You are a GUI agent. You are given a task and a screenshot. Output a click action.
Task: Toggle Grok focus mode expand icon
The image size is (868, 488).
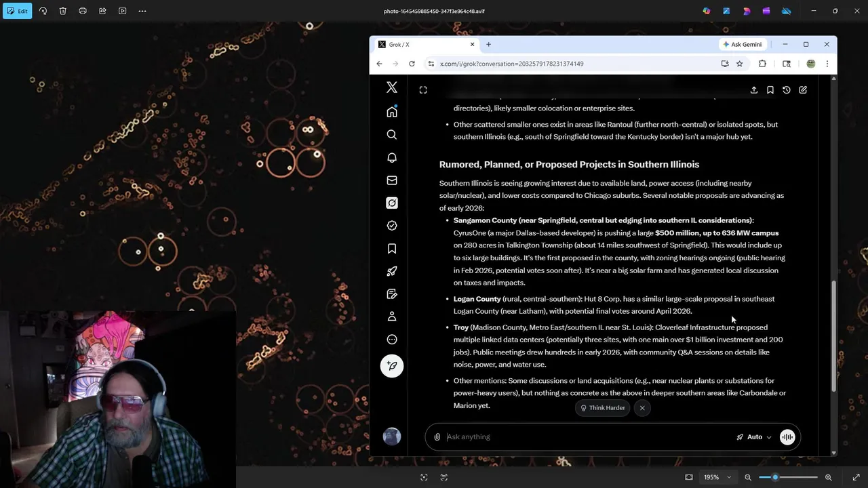click(x=423, y=90)
